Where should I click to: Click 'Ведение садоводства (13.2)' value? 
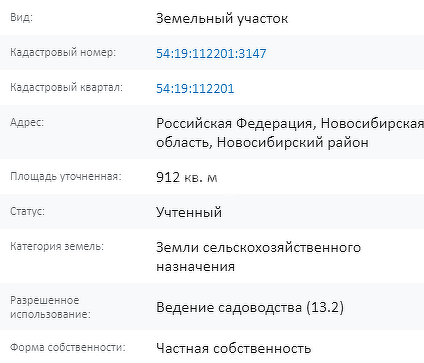coord(250,307)
